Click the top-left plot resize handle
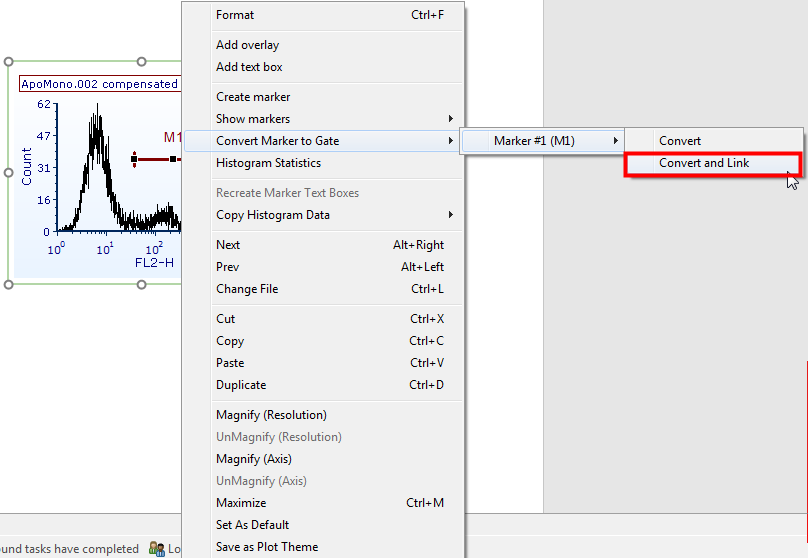The width and height of the screenshot is (808, 558). (9, 62)
